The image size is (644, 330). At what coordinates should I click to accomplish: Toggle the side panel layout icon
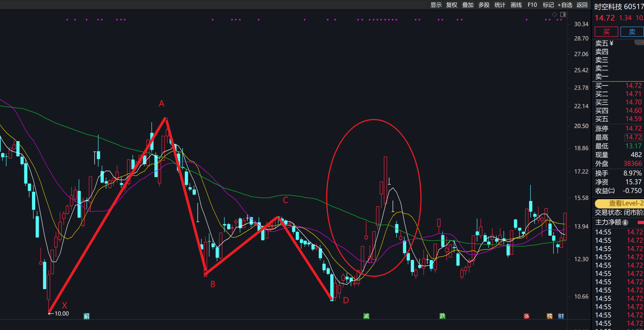pos(563,14)
